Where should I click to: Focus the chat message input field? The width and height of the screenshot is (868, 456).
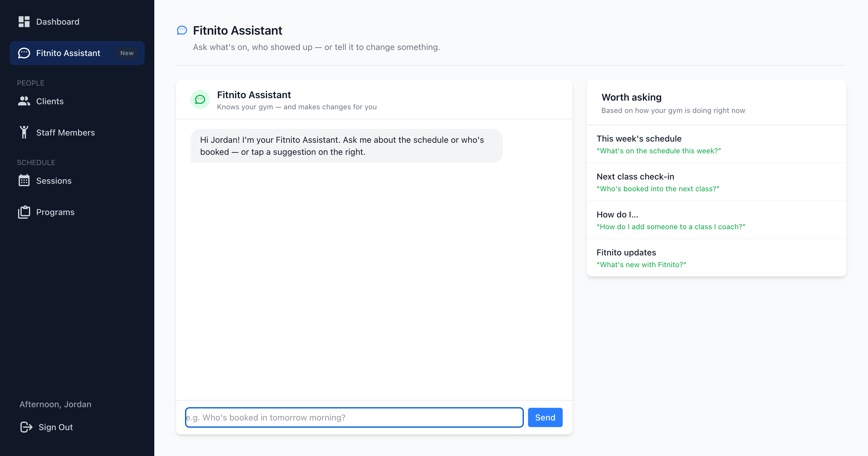click(354, 418)
